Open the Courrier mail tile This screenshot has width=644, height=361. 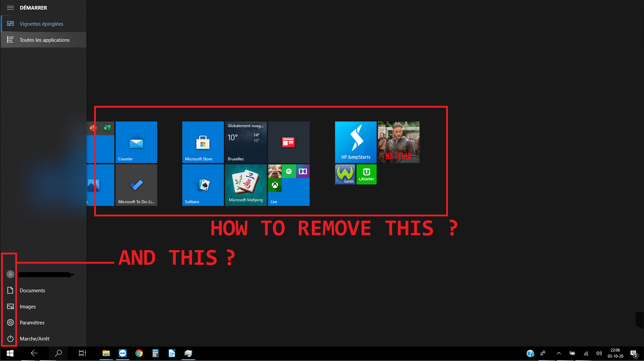click(x=136, y=142)
